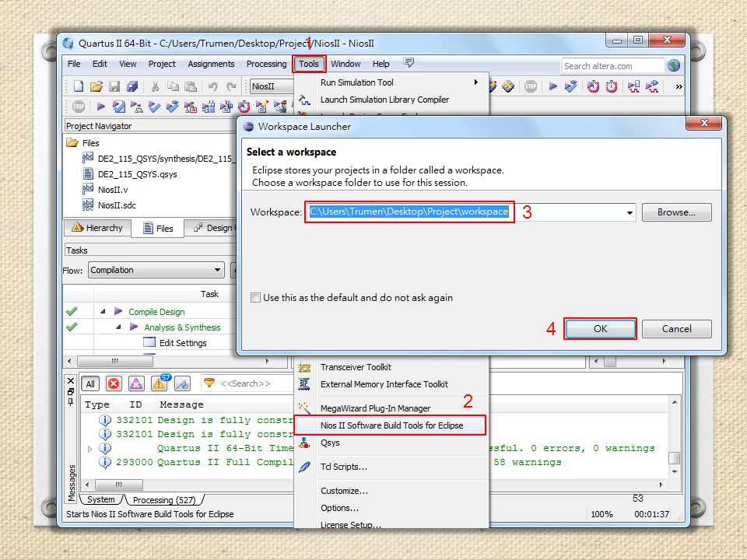Click the Open file folder icon
The width and height of the screenshot is (747, 560).
[x=96, y=86]
